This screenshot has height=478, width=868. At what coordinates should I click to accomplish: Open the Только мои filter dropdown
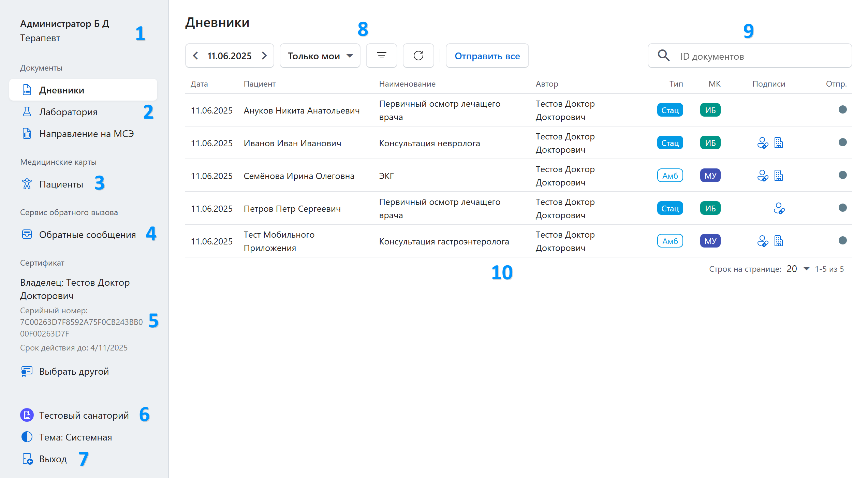[x=320, y=56]
